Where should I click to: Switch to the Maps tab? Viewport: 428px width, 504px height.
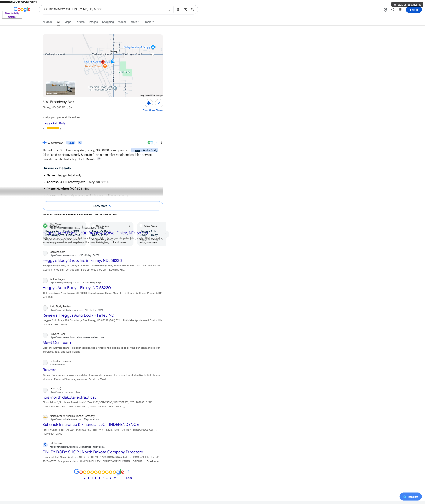68,22
